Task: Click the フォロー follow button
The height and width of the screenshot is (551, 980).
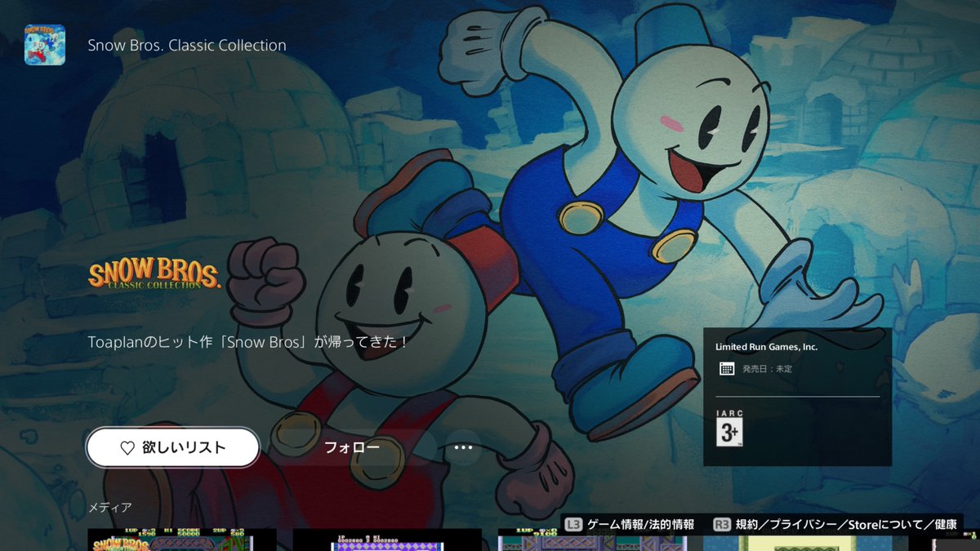Action: pyautogui.click(x=352, y=447)
